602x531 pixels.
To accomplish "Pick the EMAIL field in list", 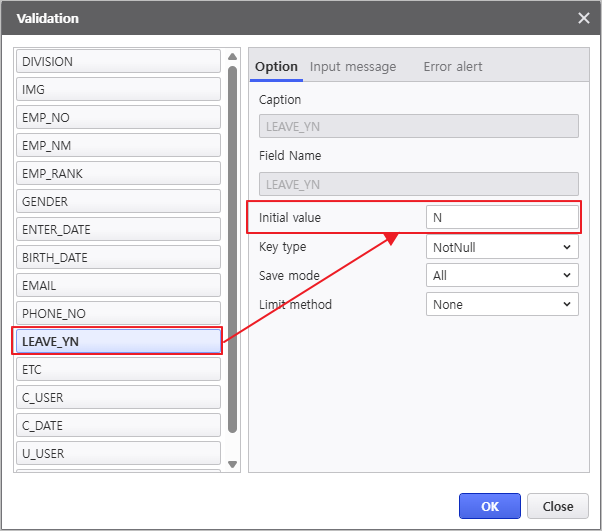I will click(118, 286).
